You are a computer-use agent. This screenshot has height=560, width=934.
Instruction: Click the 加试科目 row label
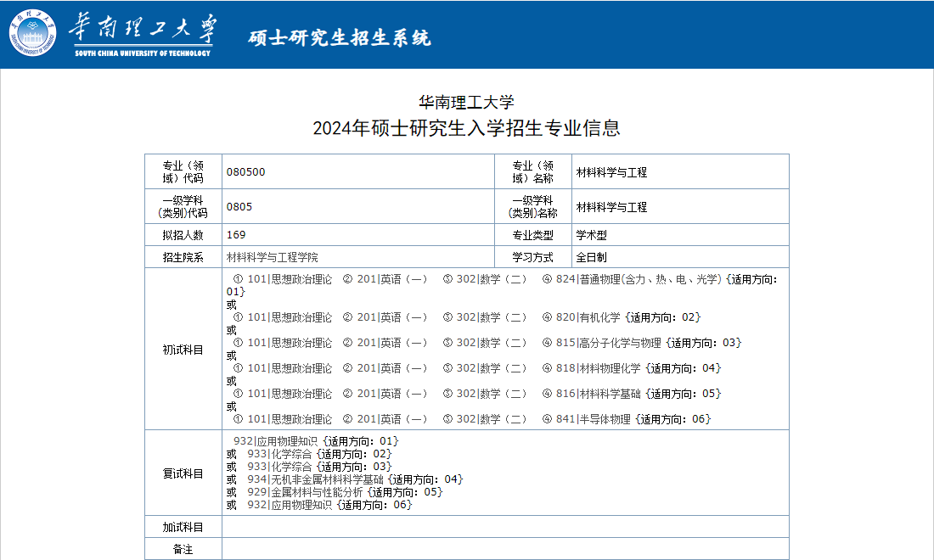tap(183, 527)
